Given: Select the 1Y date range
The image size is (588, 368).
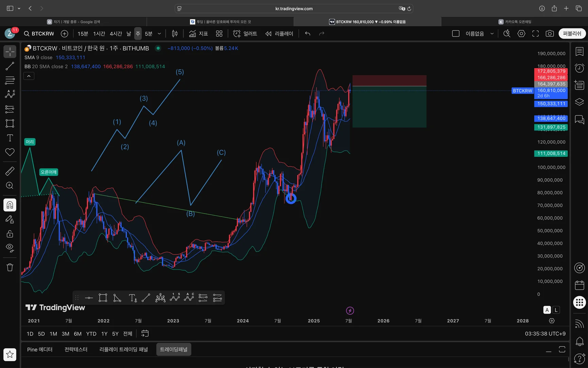Looking at the screenshot, I should (104, 334).
